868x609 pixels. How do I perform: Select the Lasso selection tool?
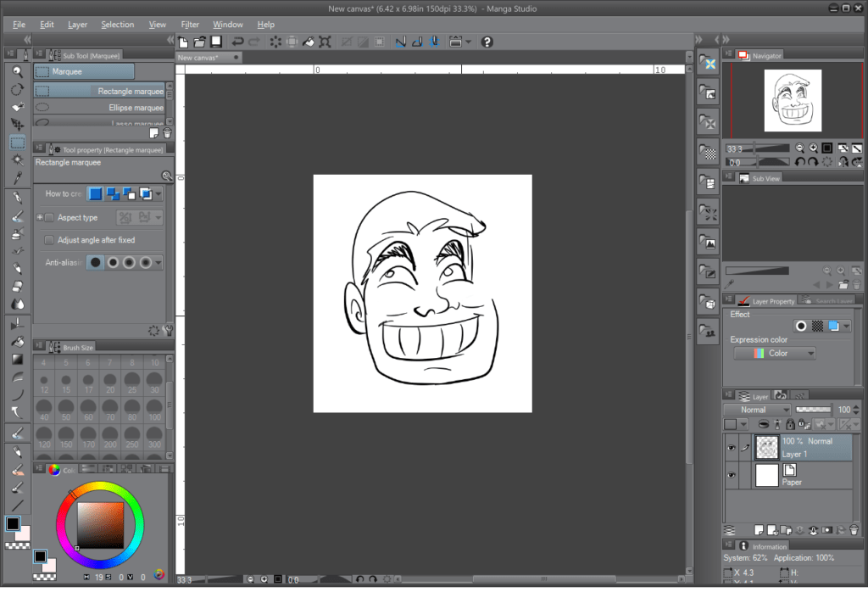pyautogui.click(x=102, y=124)
